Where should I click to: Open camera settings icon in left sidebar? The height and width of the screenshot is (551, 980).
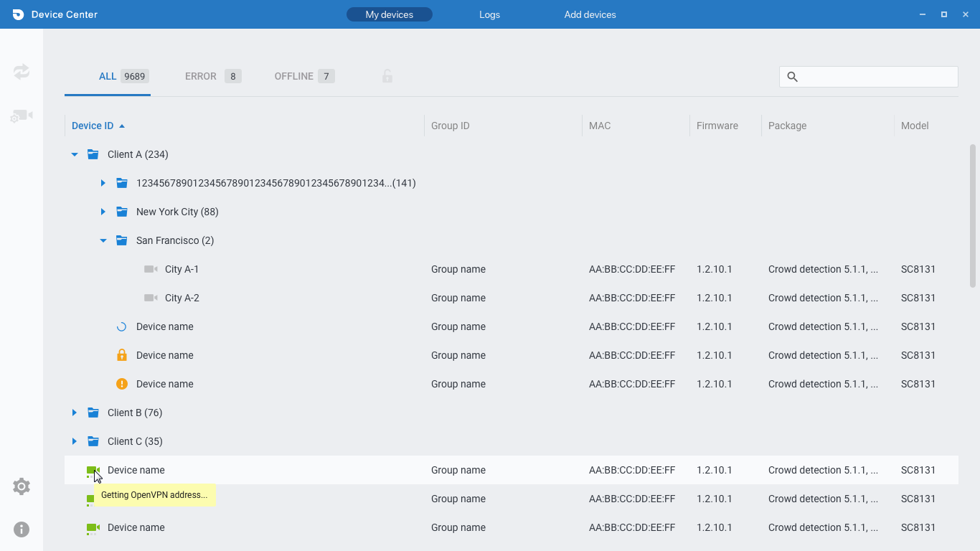pos(22,116)
